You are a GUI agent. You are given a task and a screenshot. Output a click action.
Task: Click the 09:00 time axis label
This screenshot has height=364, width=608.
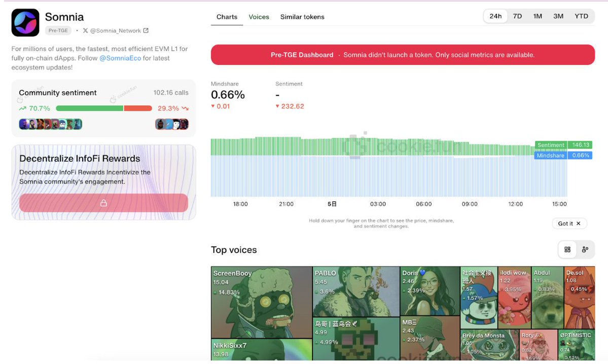[x=470, y=204]
